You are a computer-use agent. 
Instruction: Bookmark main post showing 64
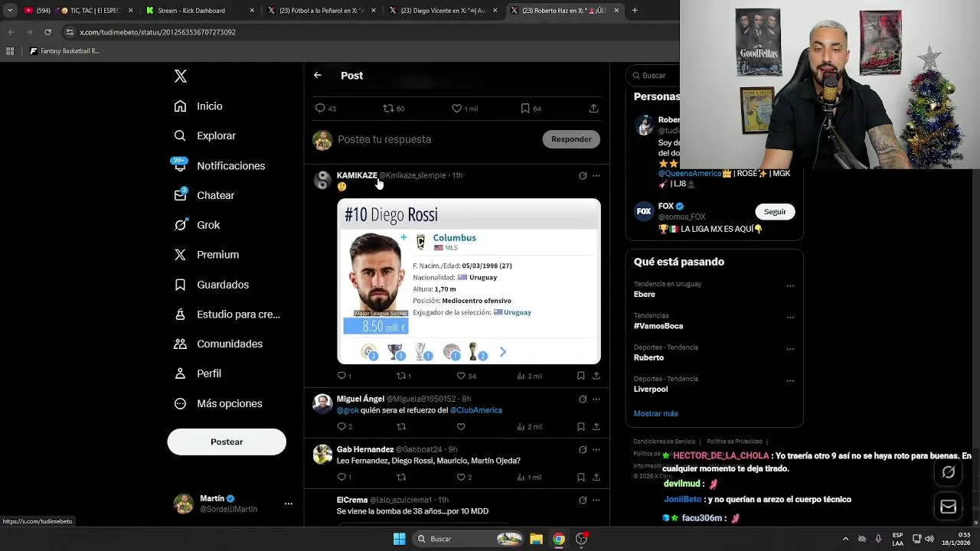525,109
